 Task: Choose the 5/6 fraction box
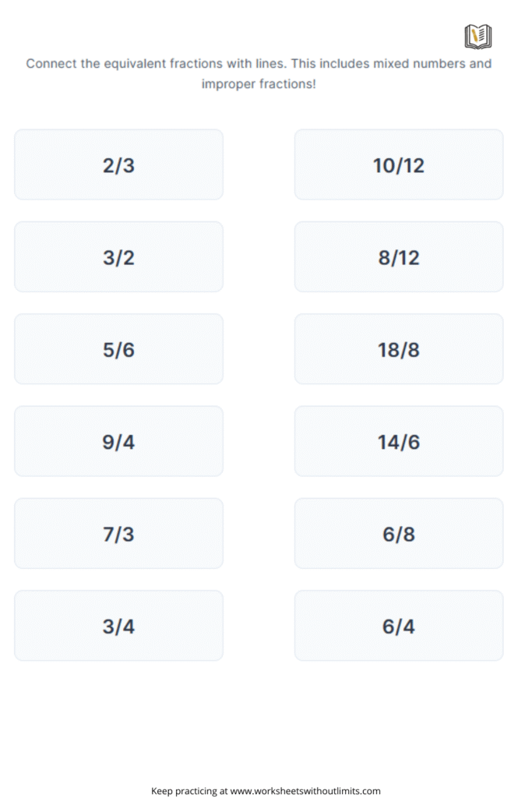(x=118, y=348)
